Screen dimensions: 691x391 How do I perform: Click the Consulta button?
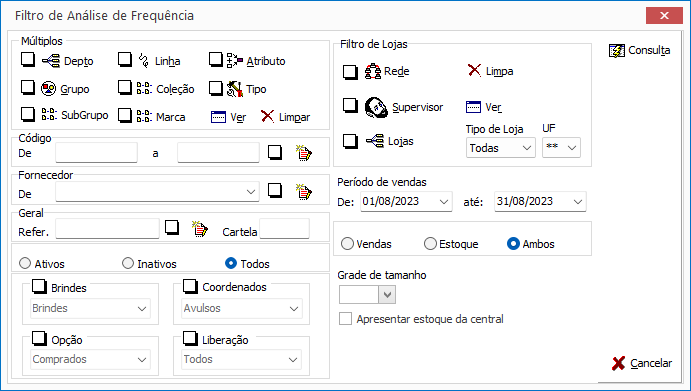click(639, 50)
